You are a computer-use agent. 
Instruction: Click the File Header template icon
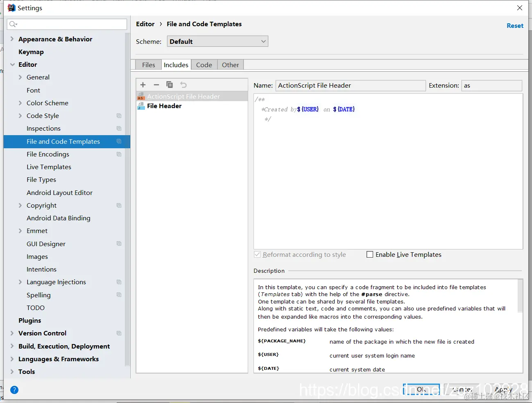click(x=141, y=106)
